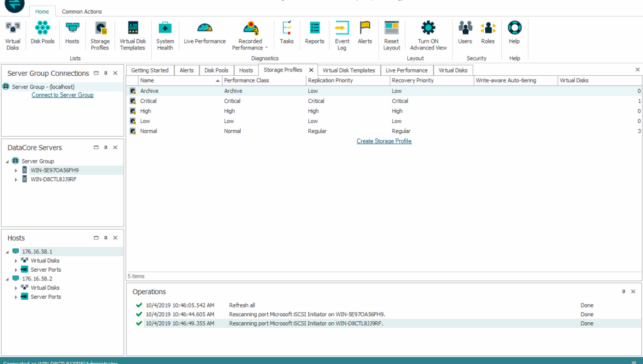Click Create Storage Profile link
Viewport: 643px width, 364px height.
pos(384,141)
